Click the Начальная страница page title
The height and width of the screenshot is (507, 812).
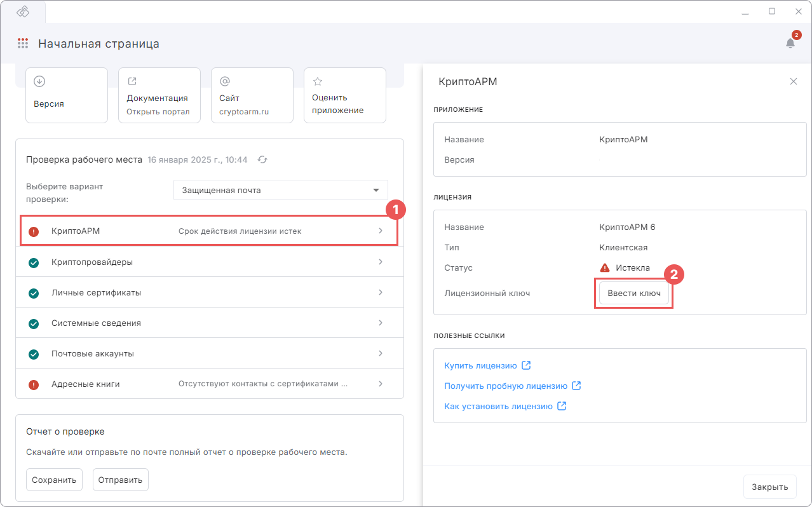pyautogui.click(x=98, y=44)
